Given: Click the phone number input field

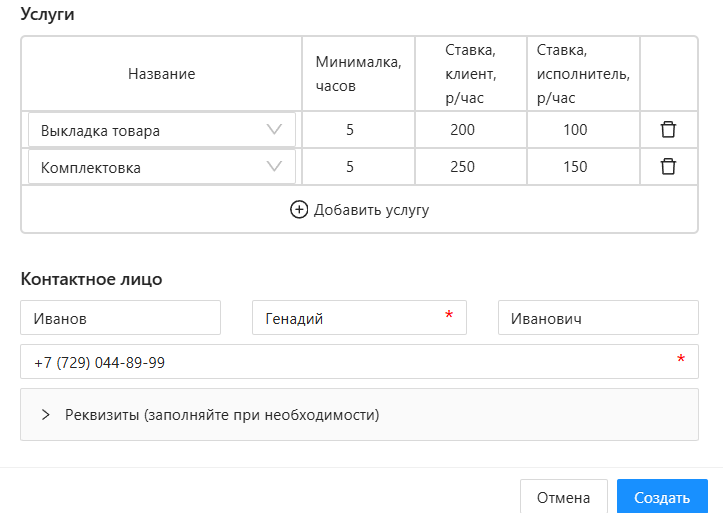Looking at the screenshot, I should 350,362.
